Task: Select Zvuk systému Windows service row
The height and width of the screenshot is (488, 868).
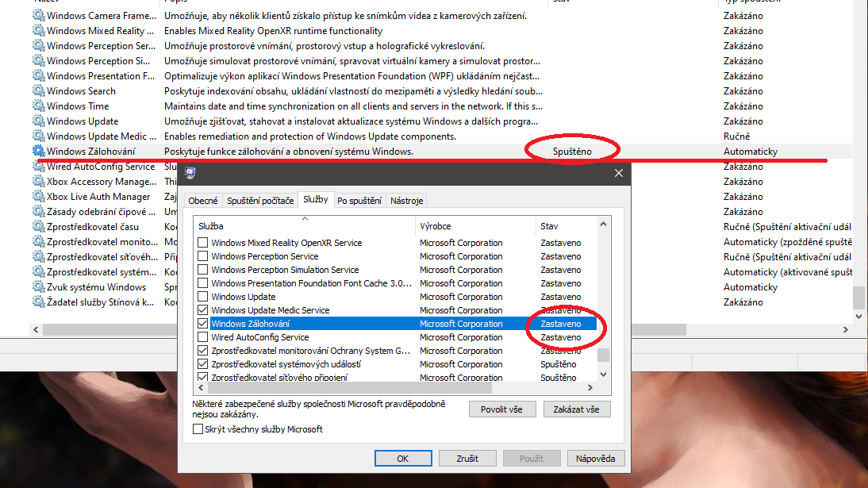Action: [441, 287]
